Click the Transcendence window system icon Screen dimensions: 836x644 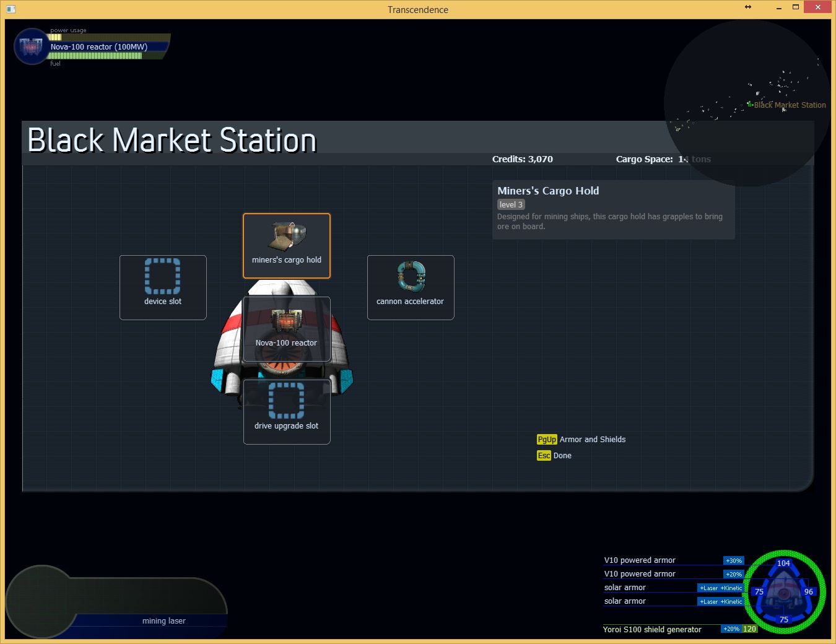[11, 9]
